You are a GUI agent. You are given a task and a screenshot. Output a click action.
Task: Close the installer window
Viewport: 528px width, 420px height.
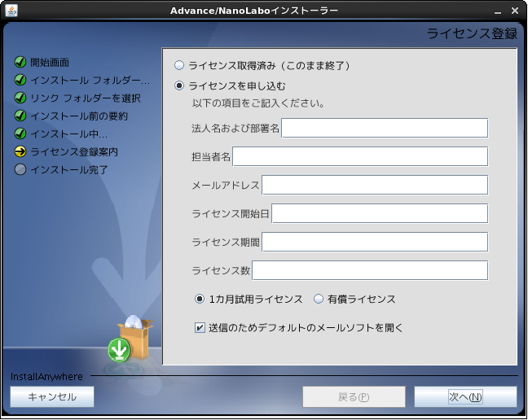(514, 11)
